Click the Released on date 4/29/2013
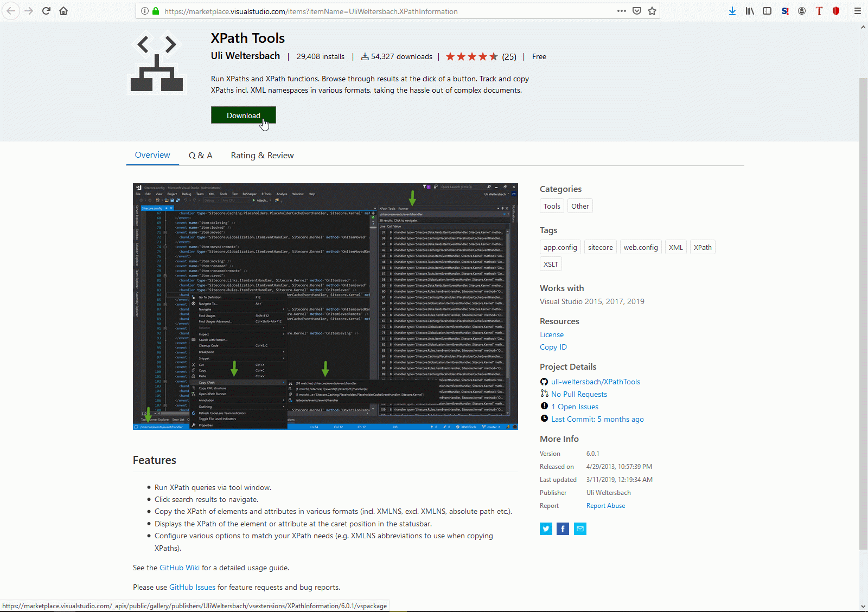This screenshot has width=868, height=612. click(x=619, y=467)
